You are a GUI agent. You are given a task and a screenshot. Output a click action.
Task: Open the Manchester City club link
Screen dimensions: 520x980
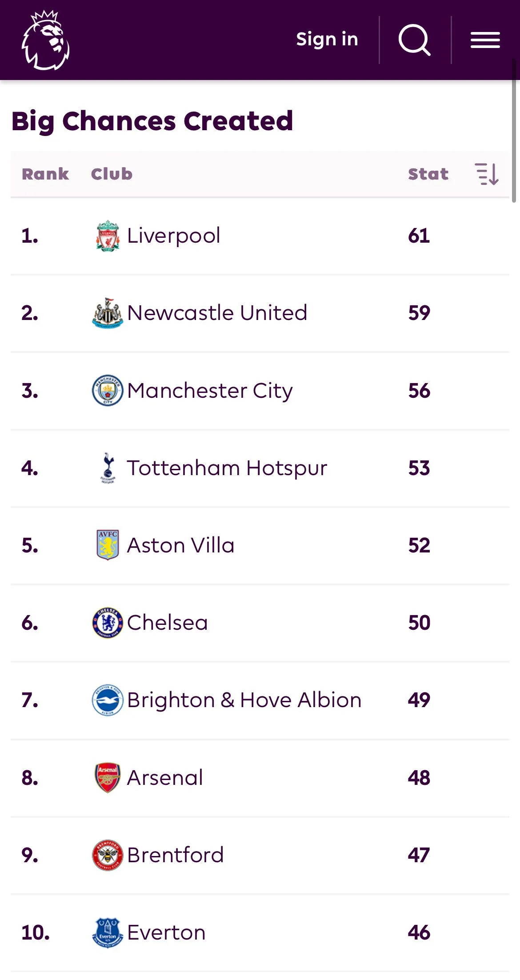pos(210,391)
